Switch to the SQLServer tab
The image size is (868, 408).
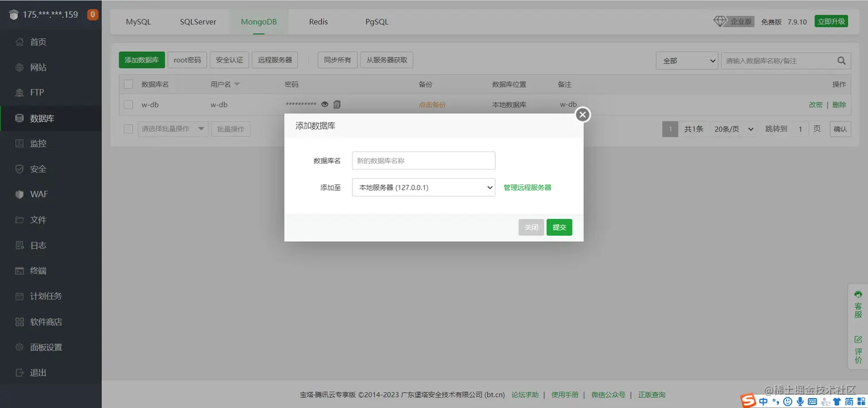[x=198, y=22]
